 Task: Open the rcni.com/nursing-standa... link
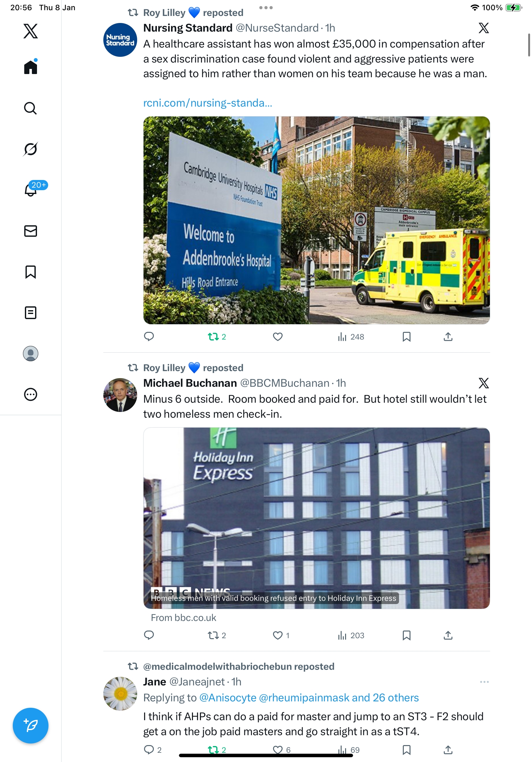(208, 103)
